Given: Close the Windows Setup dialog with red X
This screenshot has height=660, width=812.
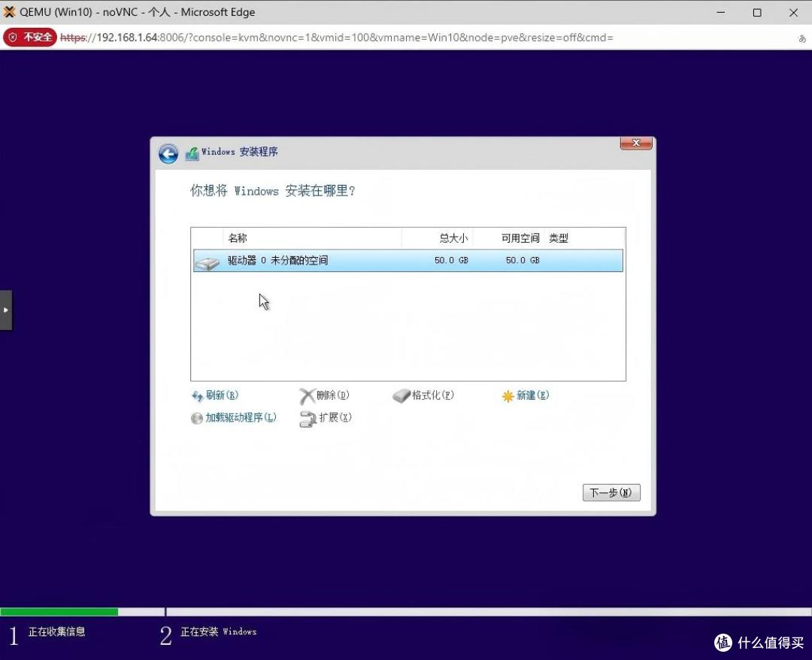Looking at the screenshot, I should (x=636, y=143).
